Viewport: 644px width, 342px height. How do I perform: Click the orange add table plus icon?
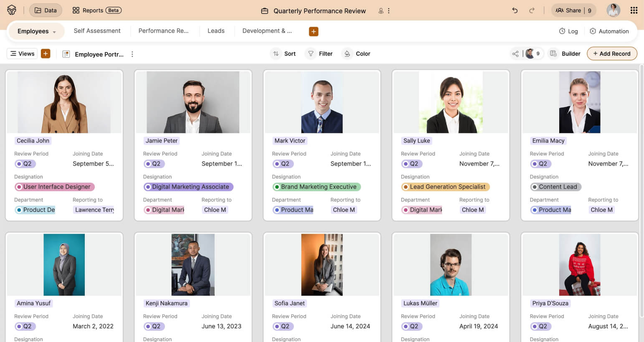(313, 31)
